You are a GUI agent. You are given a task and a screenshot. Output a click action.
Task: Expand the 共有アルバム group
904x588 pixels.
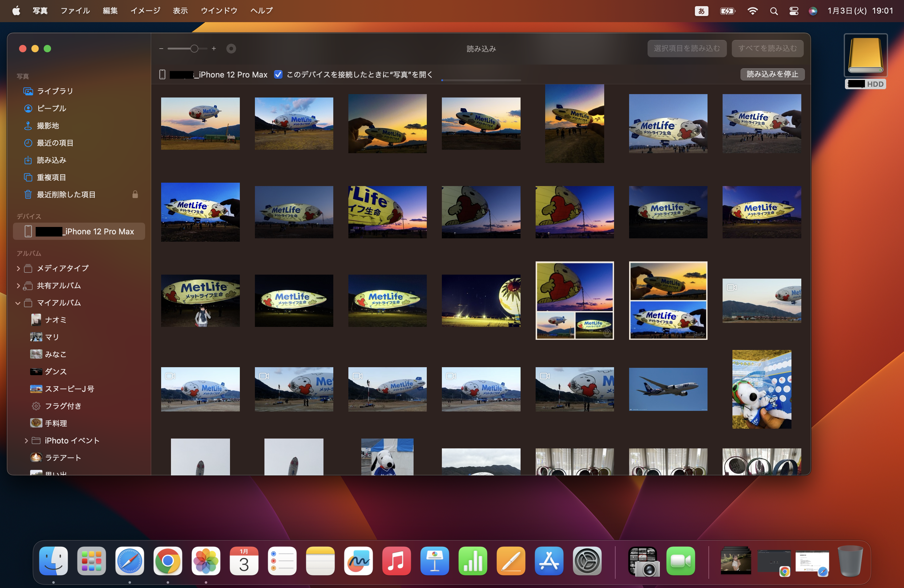tap(18, 286)
